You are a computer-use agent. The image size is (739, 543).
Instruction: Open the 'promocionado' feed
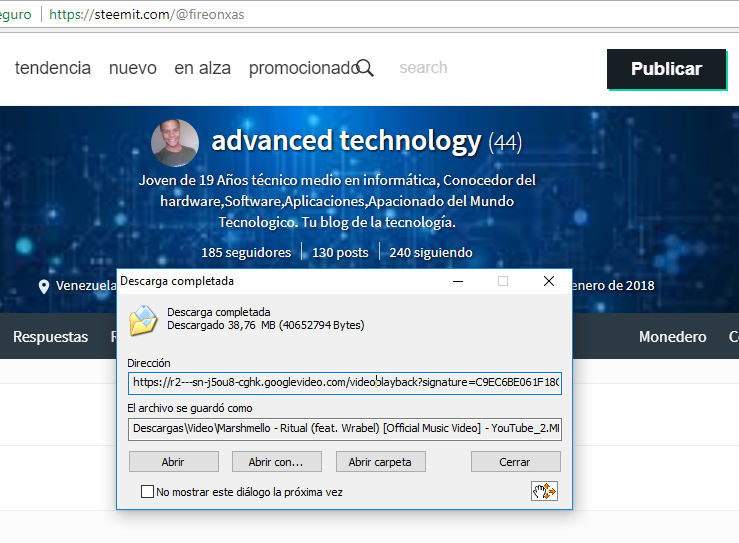[x=304, y=68]
